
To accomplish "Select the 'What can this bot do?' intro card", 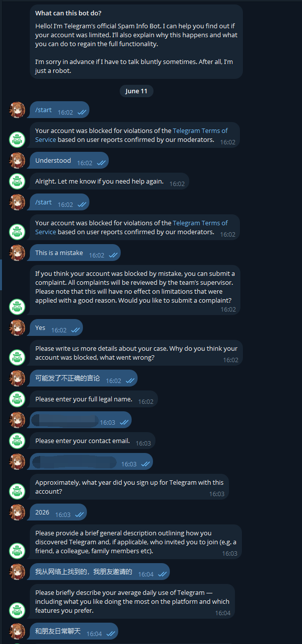I will point(136,42).
